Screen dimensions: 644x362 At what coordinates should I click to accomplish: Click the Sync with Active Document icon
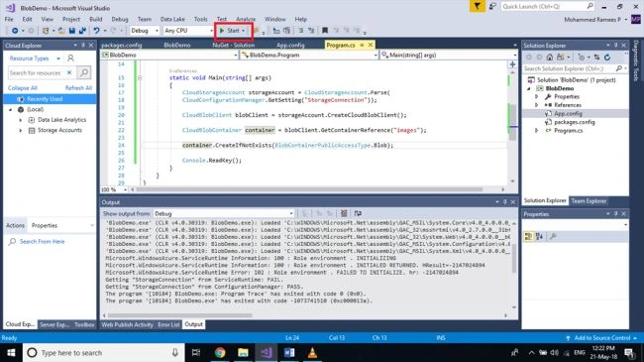click(x=596, y=58)
